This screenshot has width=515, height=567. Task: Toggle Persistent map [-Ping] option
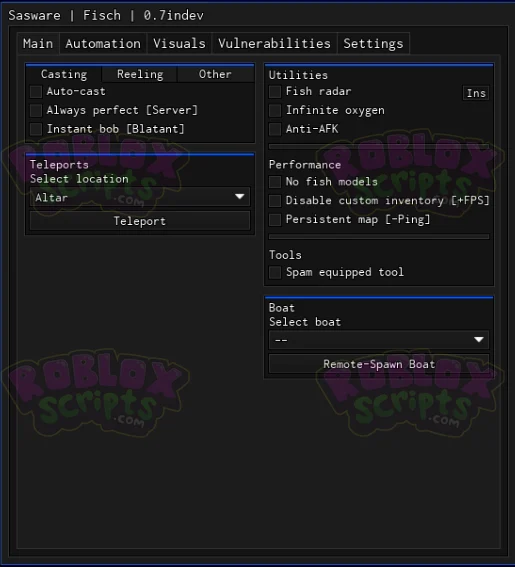click(x=275, y=219)
